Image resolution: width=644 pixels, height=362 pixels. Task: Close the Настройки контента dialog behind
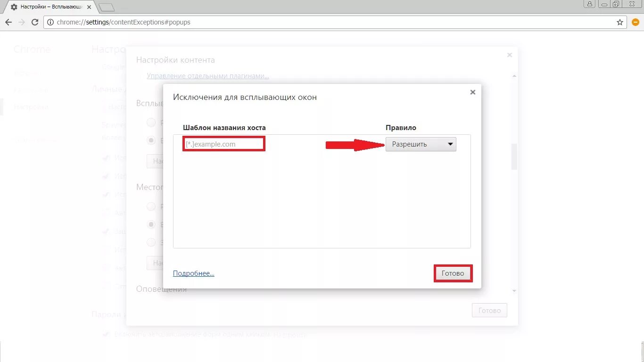coord(510,55)
